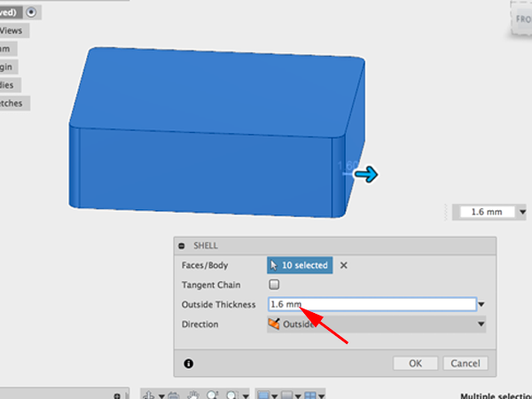Viewport: 532px width, 399px height.
Task: Open the Viewports layout icon
Action: (x=310, y=395)
